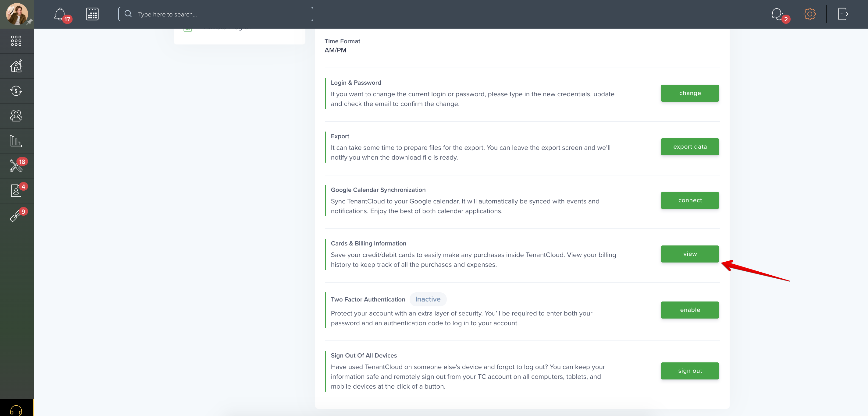Open the orange settings gear
This screenshot has height=416, width=868.
point(809,14)
